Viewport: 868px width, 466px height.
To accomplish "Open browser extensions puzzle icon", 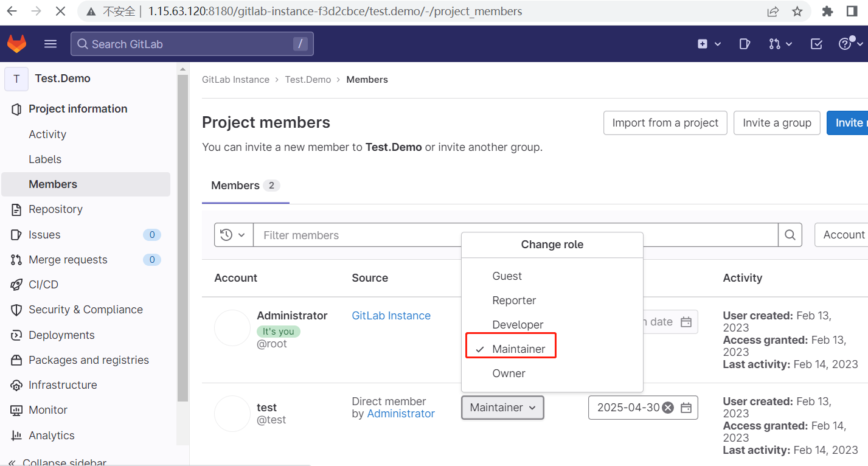I will 827,11.
